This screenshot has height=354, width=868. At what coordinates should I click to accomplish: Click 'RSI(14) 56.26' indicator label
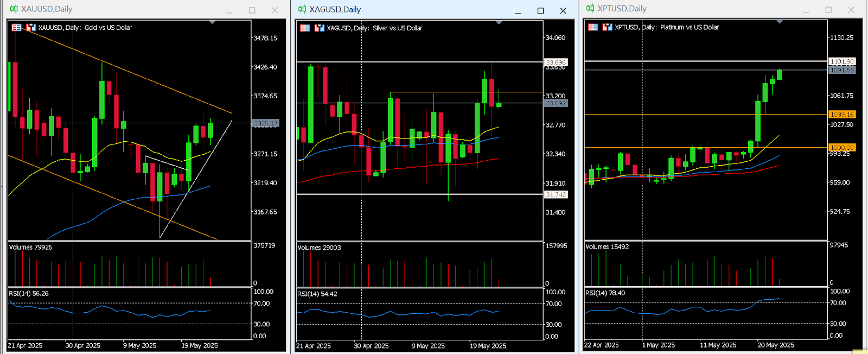pyautogui.click(x=29, y=294)
